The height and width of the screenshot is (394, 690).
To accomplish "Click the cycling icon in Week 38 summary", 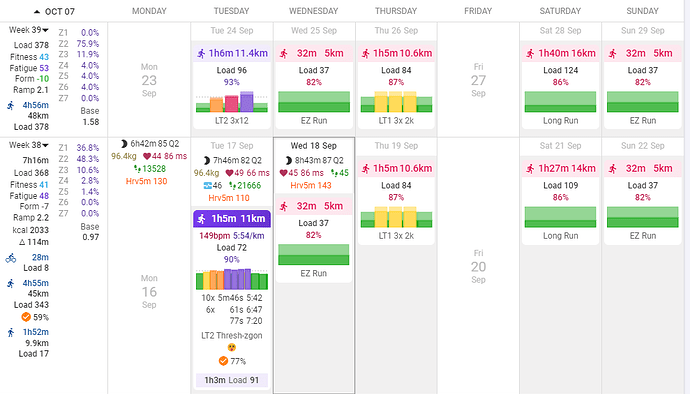I will (x=11, y=258).
